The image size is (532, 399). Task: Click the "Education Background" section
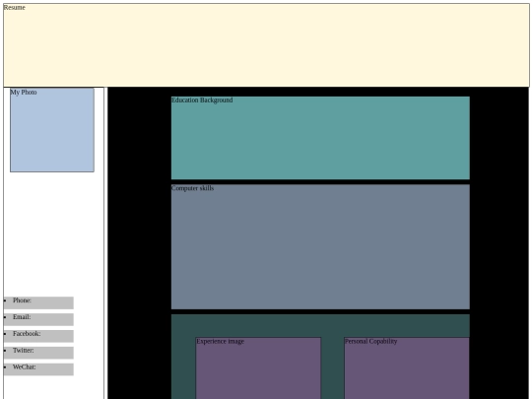pyautogui.click(x=320, y=138)
